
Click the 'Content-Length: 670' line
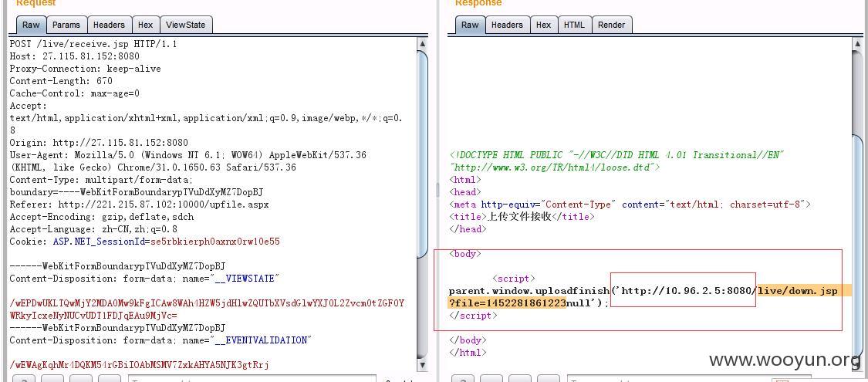61,81
